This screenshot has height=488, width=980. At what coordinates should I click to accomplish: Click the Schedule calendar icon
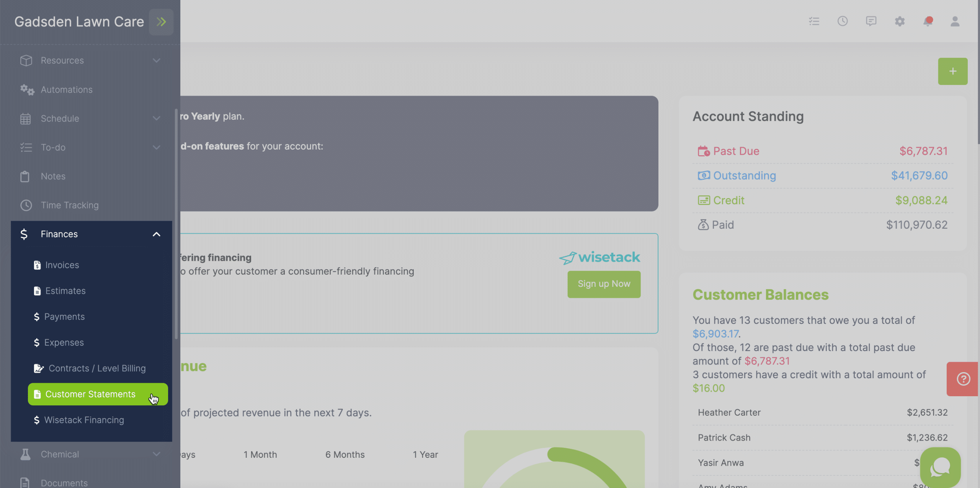click(25, 119)
